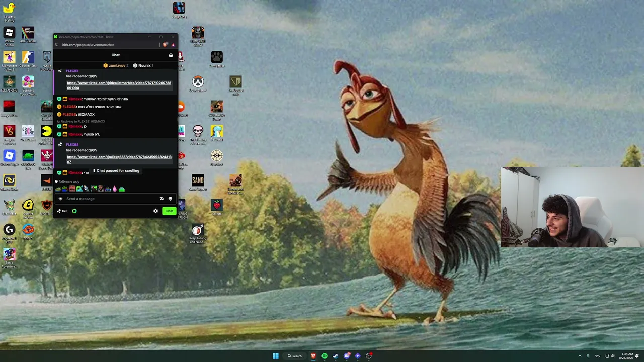Launch Roblox Studio from the desktop
The height and width of the screenshot is (362, 644).
(x=9, y=36)
